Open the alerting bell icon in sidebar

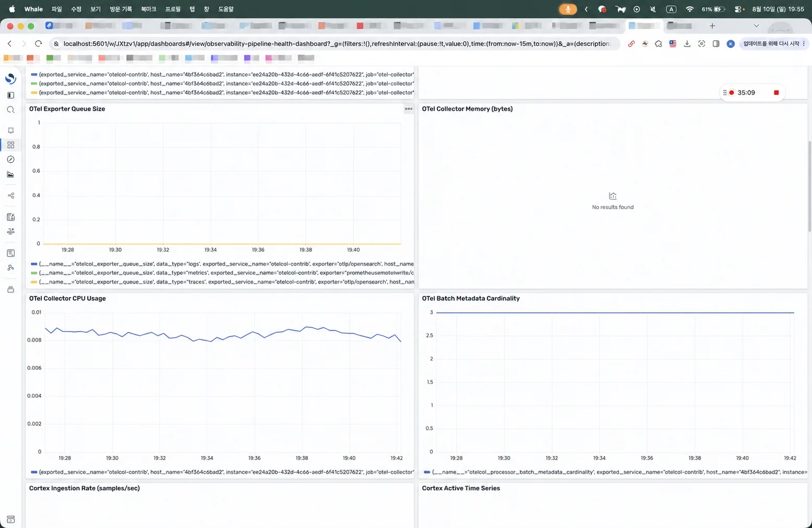click(x=10, y=130)
